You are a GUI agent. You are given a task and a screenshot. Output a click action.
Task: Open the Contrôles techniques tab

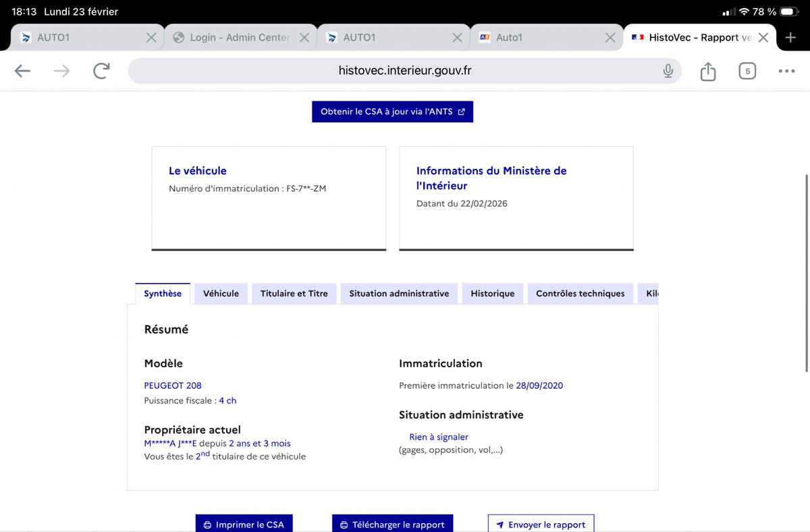[x=580, y=294]
